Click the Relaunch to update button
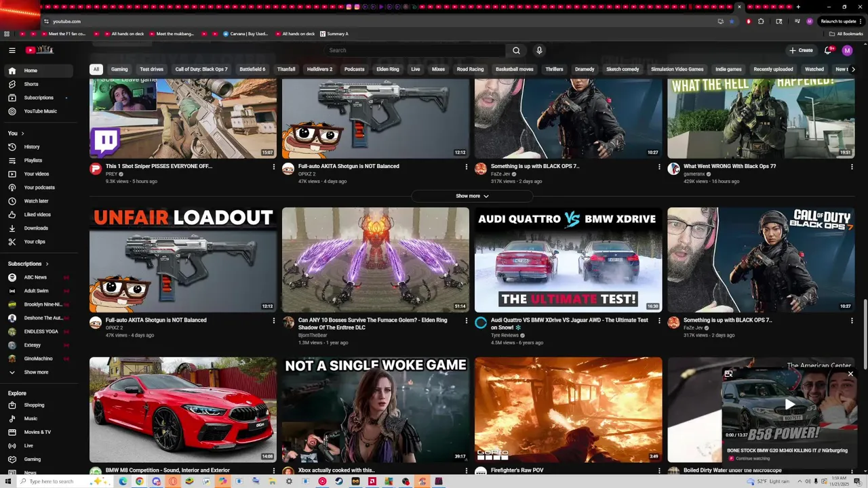Image resolution: width=868 pixels, height=488 pixels. [838, 21]
